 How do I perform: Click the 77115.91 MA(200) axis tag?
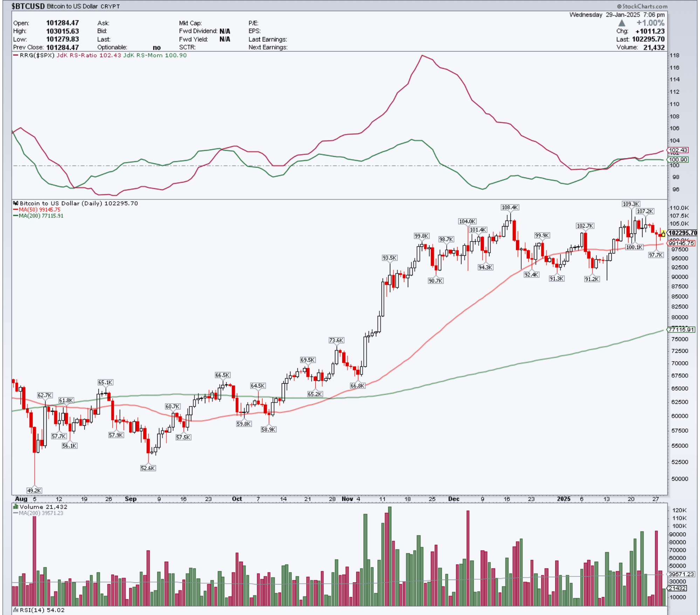pos(681,330)
